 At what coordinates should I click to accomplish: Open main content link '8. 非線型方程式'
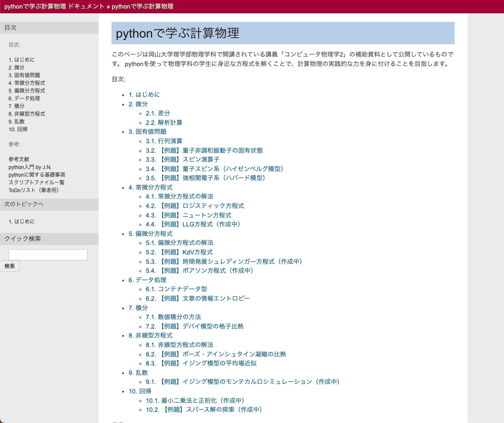151,335
